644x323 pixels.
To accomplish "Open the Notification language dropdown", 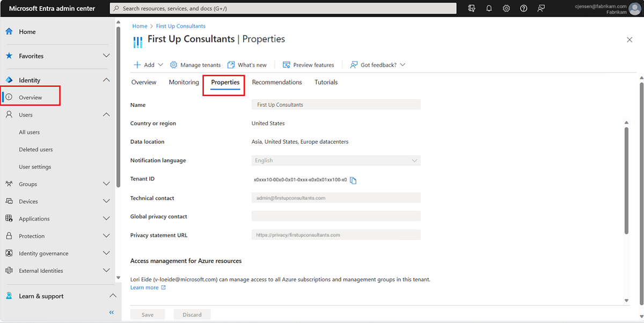I will [x=413, y=160].
